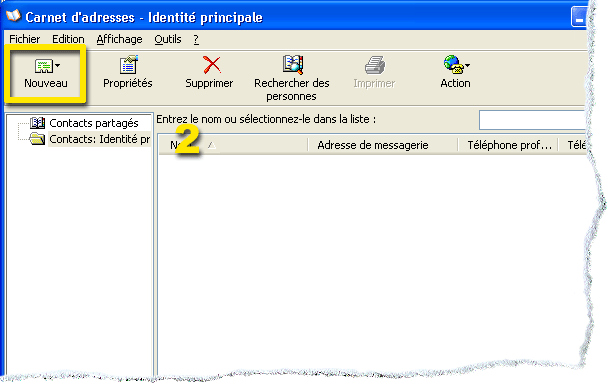Expand the Action dropdown arrow
The image size is (615, 390).
pyautogui.click(x=468, y=66)
